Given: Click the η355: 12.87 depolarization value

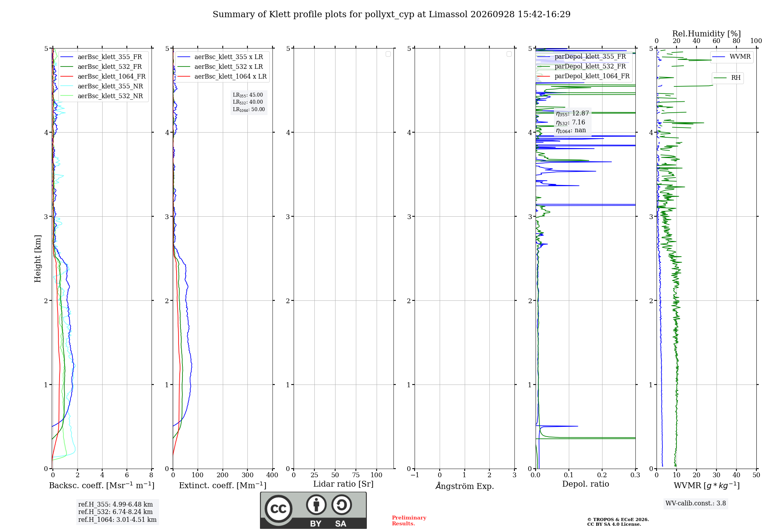Looking at the screenshot, I should tap(572, 113).
